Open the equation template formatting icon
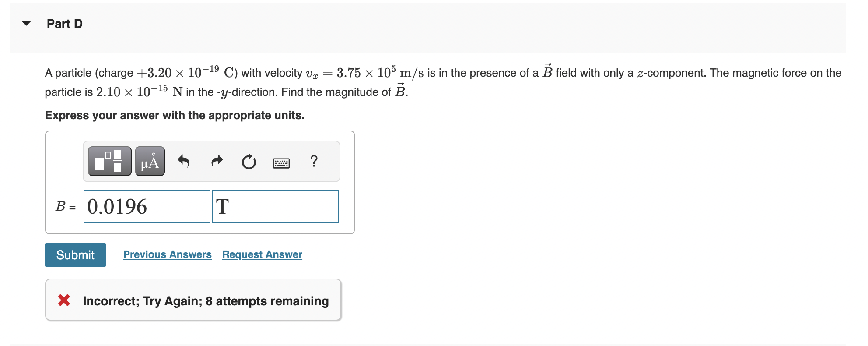 tap(109, 161)
